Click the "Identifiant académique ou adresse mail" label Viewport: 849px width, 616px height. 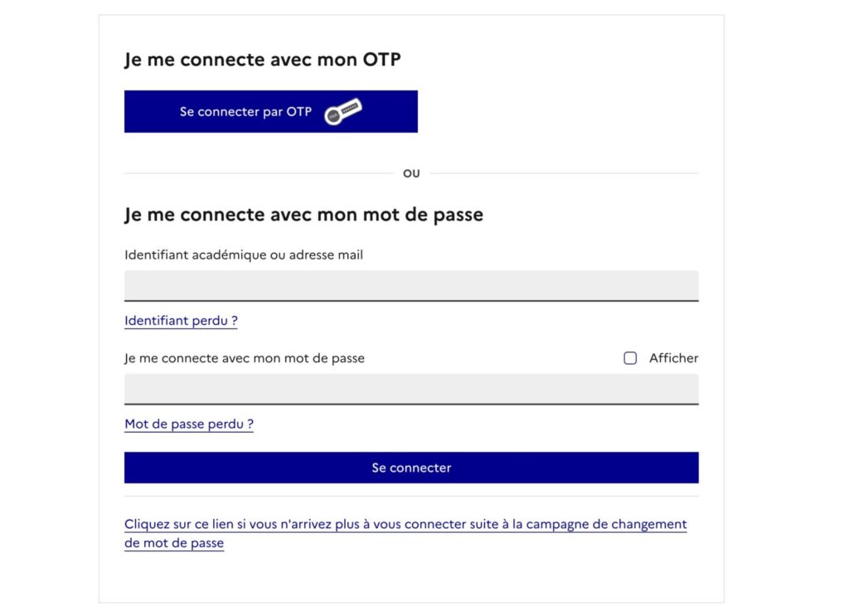pos(244,255)
